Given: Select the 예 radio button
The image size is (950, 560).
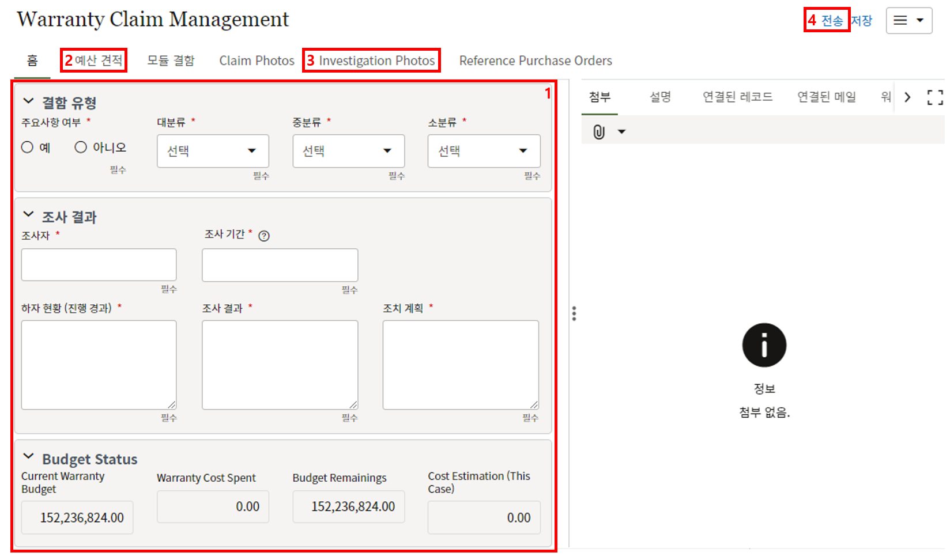Looking at the screenshot, I should click(27, 147).
